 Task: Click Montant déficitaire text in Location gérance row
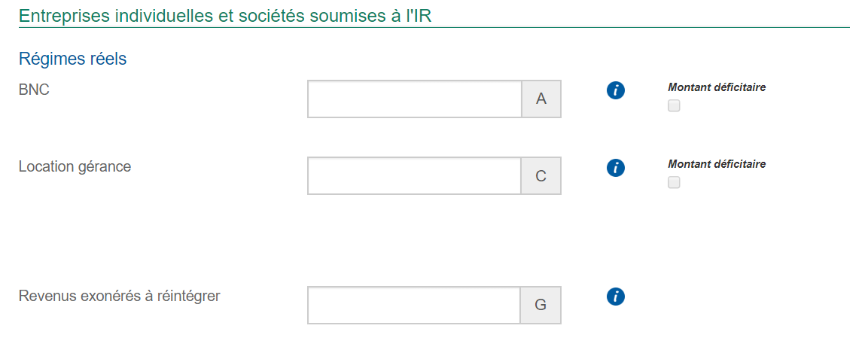click(x=717, y=164)
